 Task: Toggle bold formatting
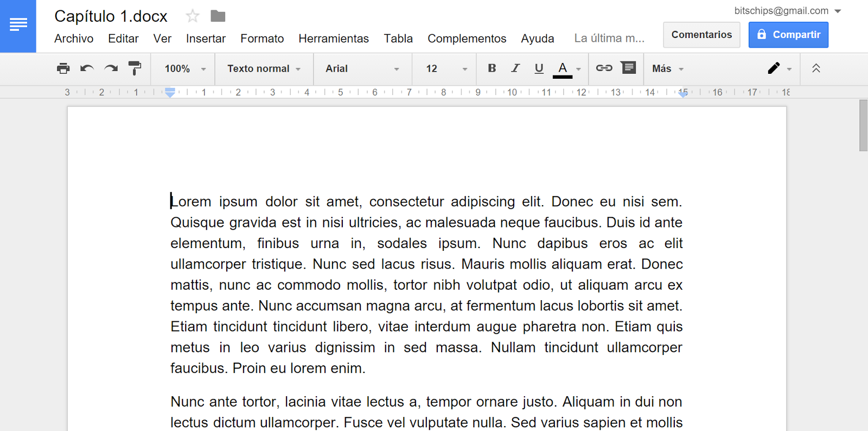(x=492, y=68)
